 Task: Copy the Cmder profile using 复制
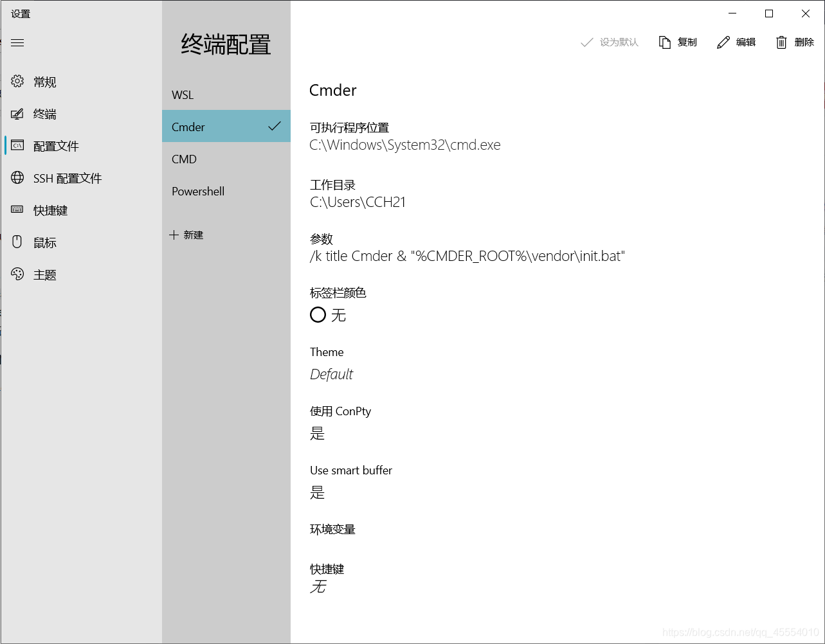[678, 42]
